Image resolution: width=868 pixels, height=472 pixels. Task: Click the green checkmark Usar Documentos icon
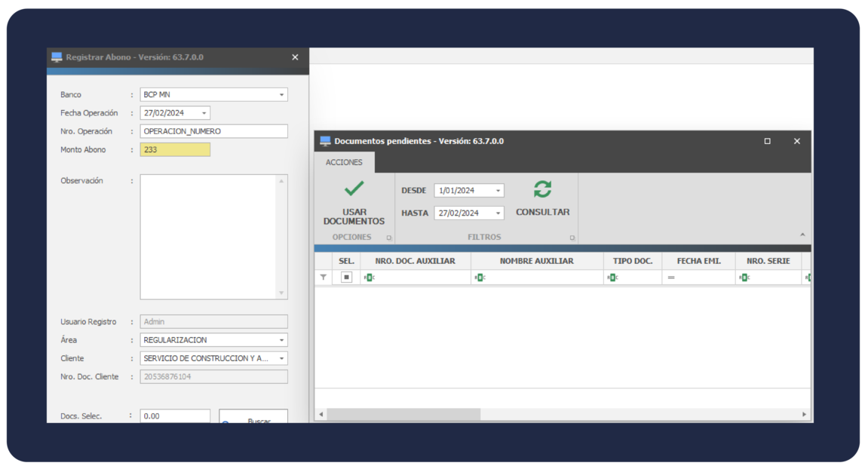[354, 188]
